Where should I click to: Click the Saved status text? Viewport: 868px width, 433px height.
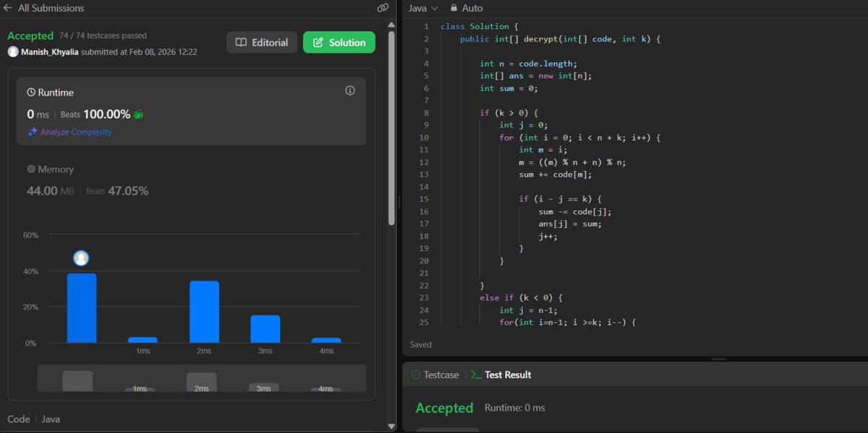click(421, 345)
